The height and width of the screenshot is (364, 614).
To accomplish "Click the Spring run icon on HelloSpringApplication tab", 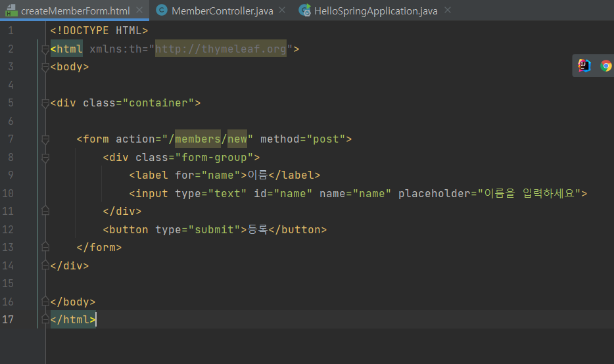I will click(x=304, y=11).
